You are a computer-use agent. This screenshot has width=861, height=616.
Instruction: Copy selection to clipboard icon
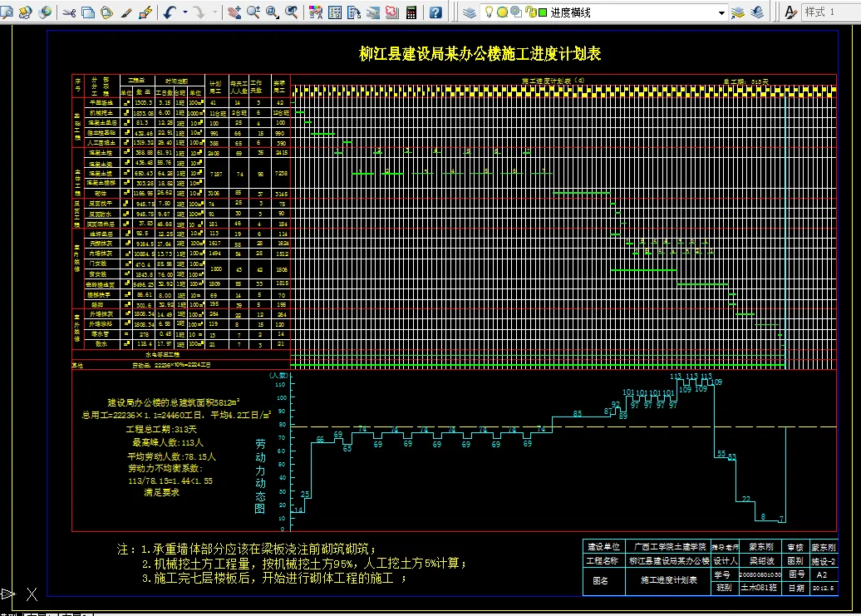pos(88,12)
